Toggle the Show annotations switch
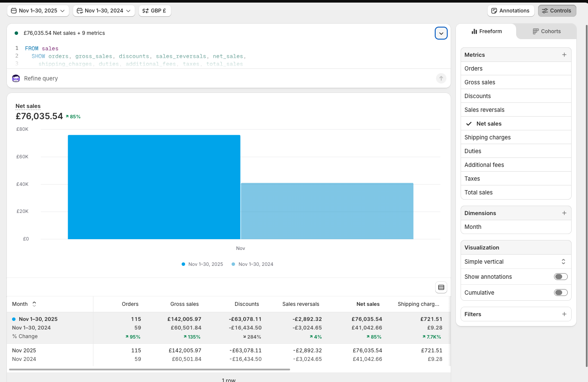This screenshot has width=588, height=382. coord(561,277)
